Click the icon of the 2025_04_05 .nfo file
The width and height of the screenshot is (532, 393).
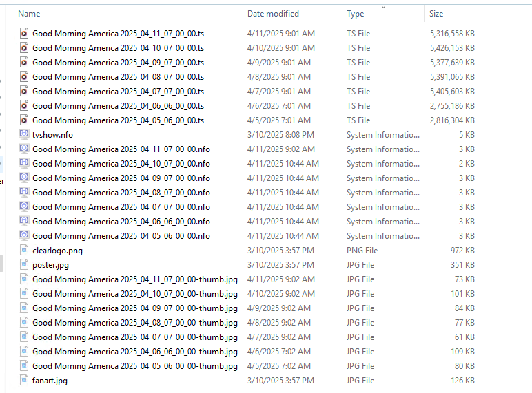(x=24, y=236)
